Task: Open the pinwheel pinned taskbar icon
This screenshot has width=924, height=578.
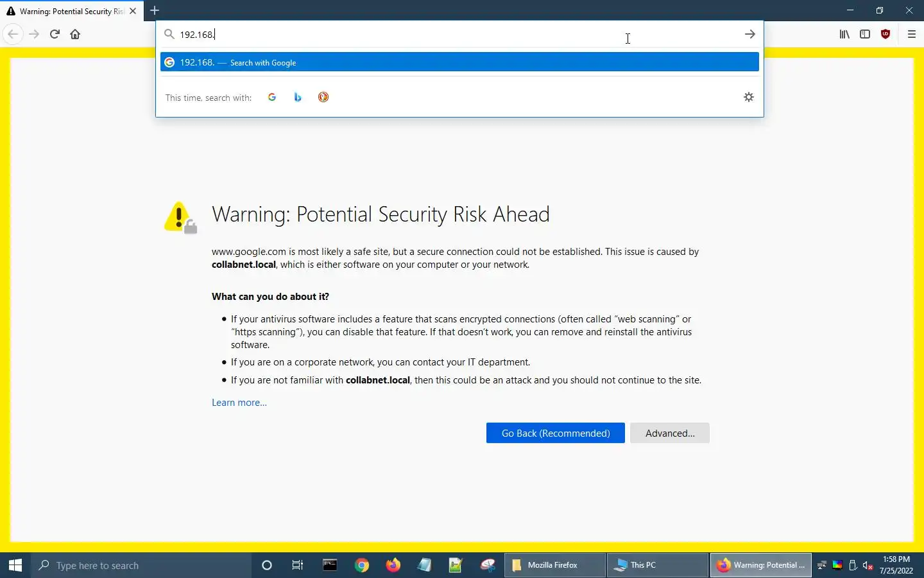Action: pos(488,565)
